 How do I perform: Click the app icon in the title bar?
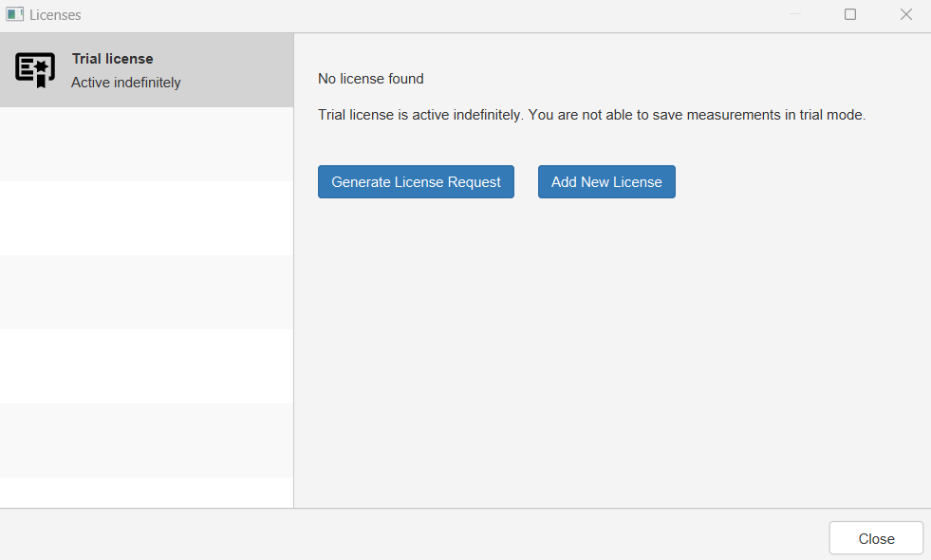click(14, 15)
